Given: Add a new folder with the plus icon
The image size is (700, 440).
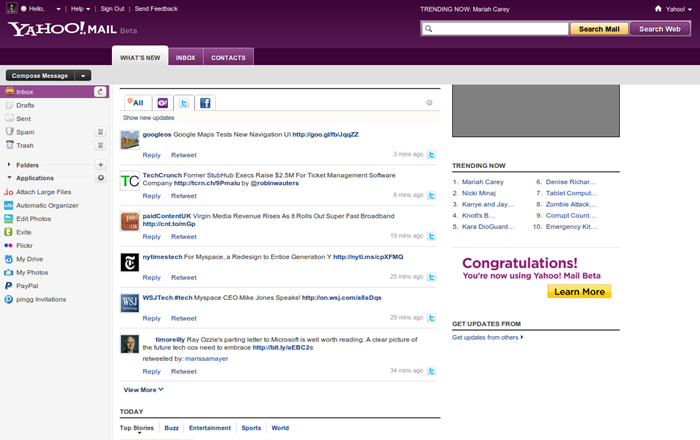Looking at the screenshot, I should pyautogui.click(x=100, y=165).
